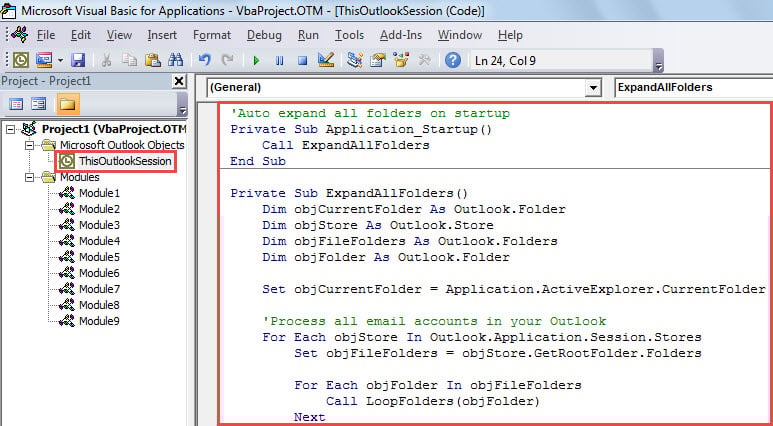Viewport: 773px width, 426px height.
Task: Click View Microsoft Outlook toolbar icon
Action: click(21, 61)
